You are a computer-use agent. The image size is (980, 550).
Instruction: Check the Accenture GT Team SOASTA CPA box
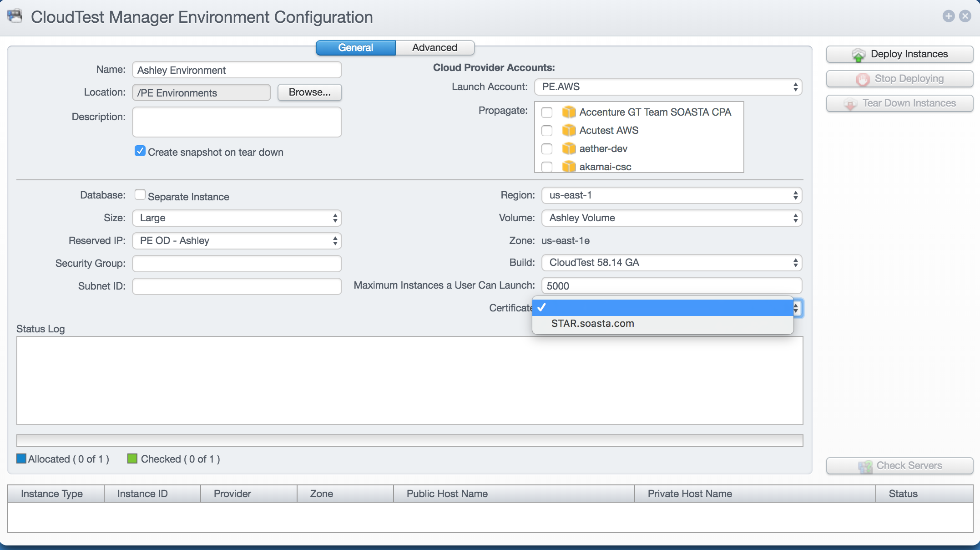pos(547,112)
